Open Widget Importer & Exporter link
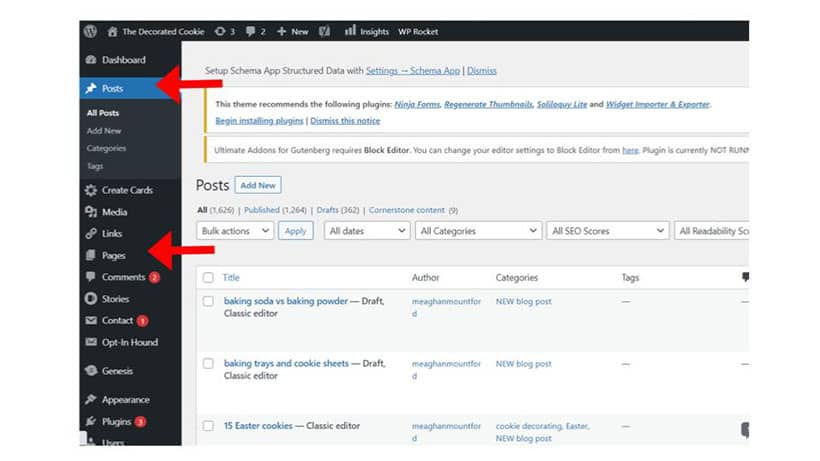The image size is (820, 461). pos(657,105)
